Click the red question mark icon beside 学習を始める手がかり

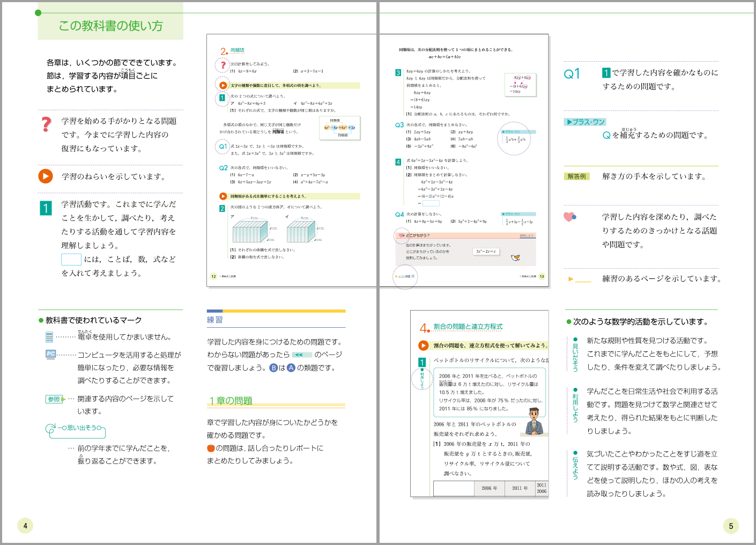[x=47, y=124]
